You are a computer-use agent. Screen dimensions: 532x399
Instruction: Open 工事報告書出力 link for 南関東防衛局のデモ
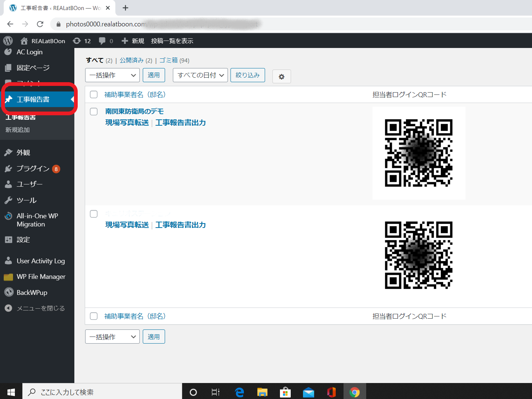(x=180, y=123)
